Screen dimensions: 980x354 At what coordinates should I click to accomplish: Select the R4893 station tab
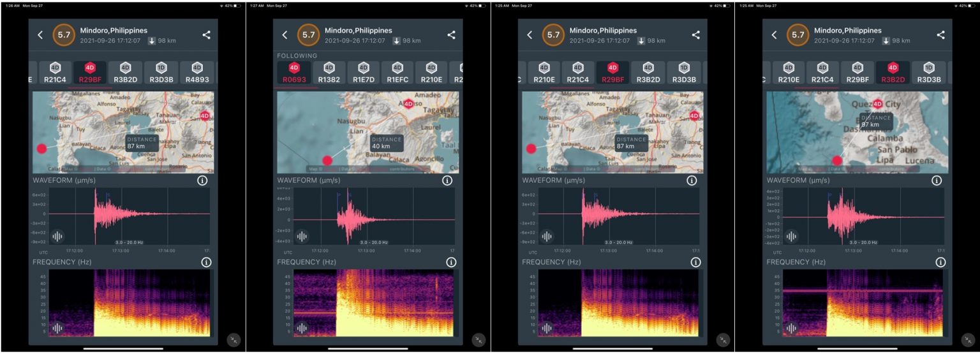coord(196,73)
